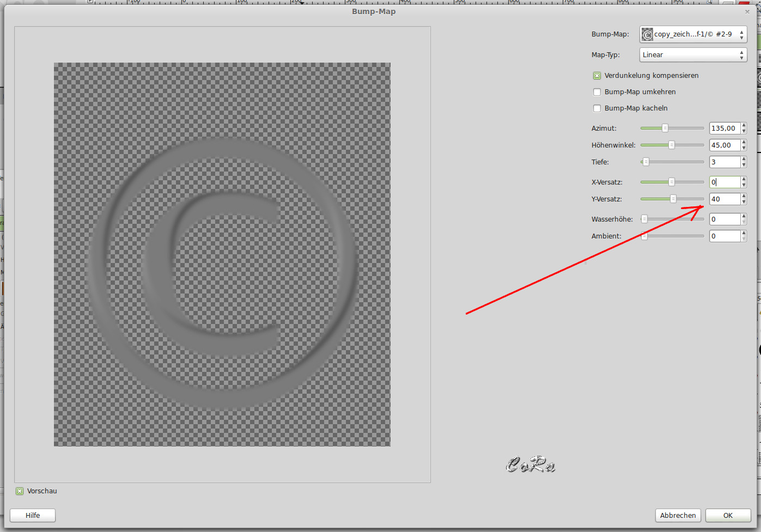Confirm the bump map with OK

click(728, 516)
